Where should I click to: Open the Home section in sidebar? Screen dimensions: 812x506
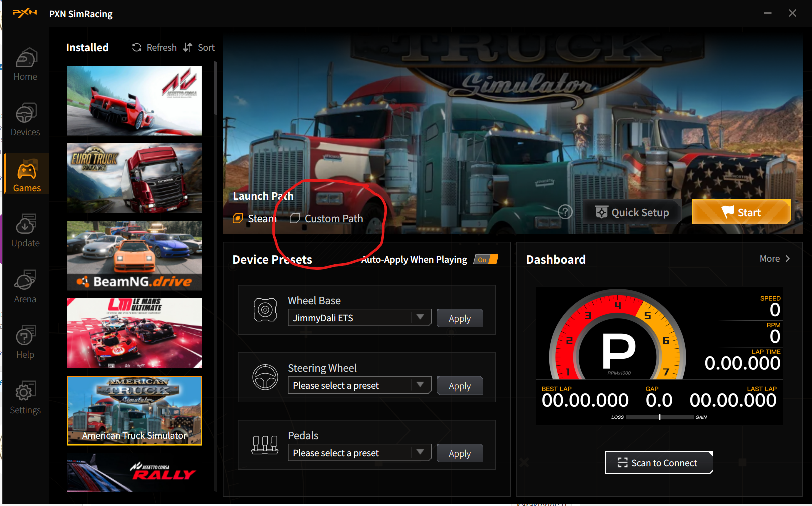pyautogui.click(x=25, y=64)
